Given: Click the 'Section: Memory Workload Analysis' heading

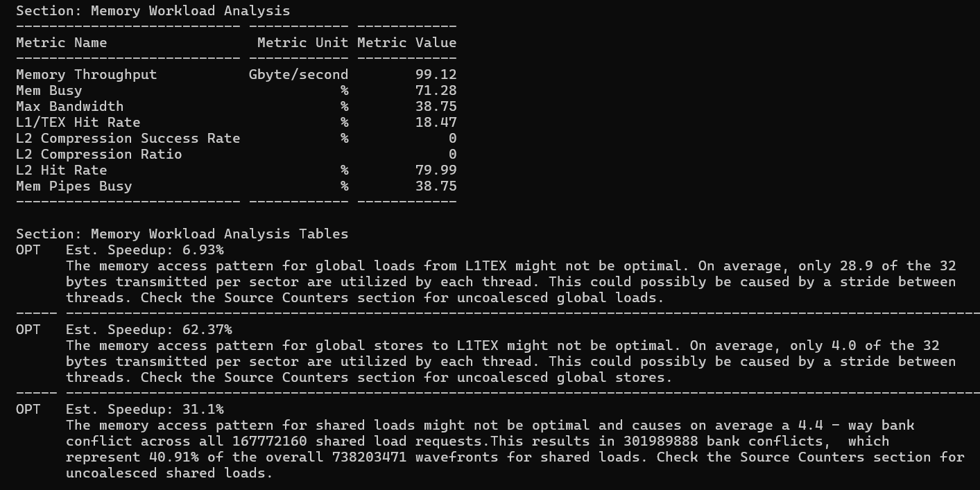Looking at the screenshot, I should pyautogui.click(x=153, y=11).
